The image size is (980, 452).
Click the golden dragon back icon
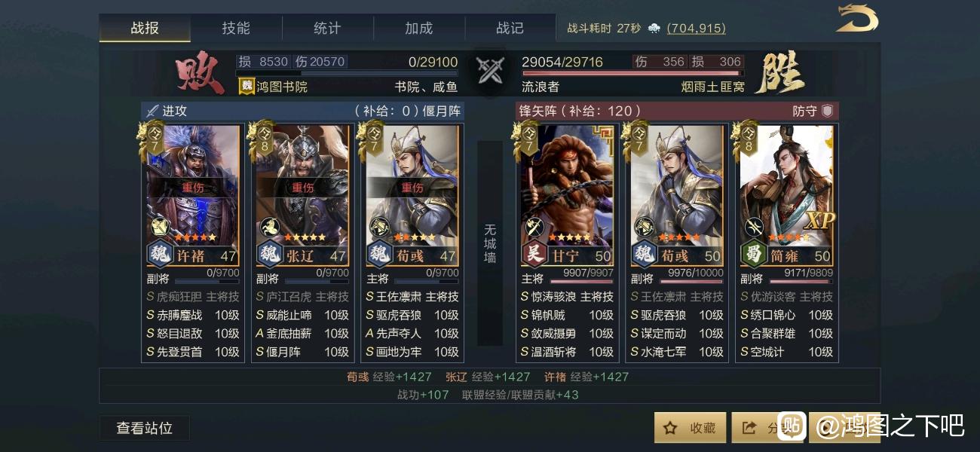point(857,18)
